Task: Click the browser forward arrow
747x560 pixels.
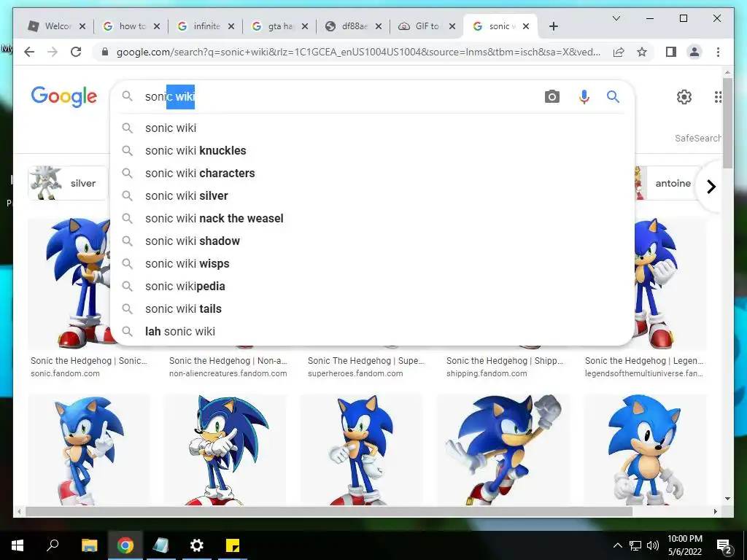Action: [53, 52]
